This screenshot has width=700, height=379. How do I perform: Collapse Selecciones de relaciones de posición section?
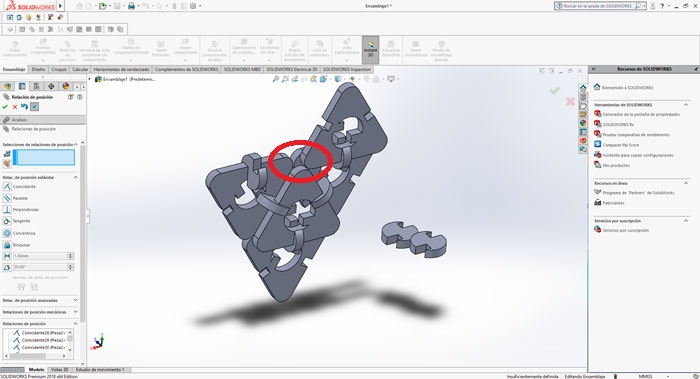click(x=76, y=144)
